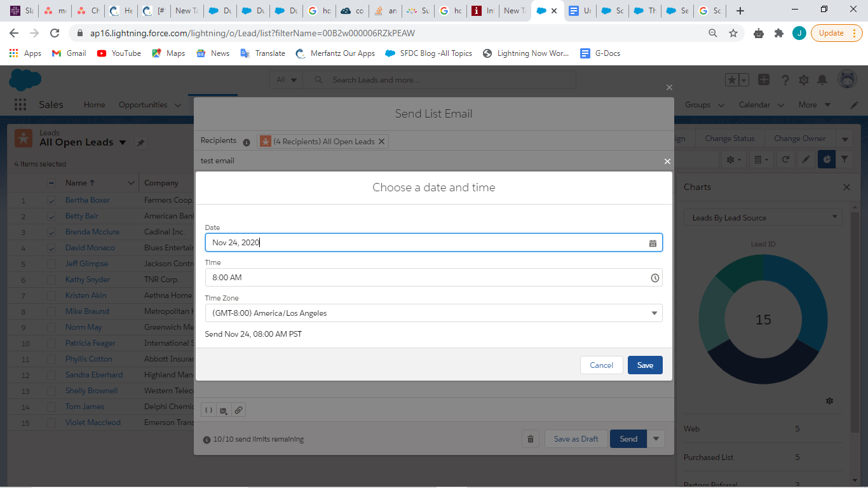The image size is (868, 488).
Task: Open the Kathy Snyder lead link
Action: coord(88,280)
